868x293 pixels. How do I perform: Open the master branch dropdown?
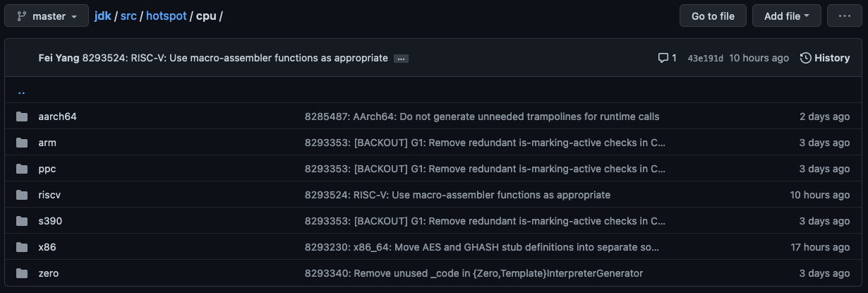(x=47, y=16)
